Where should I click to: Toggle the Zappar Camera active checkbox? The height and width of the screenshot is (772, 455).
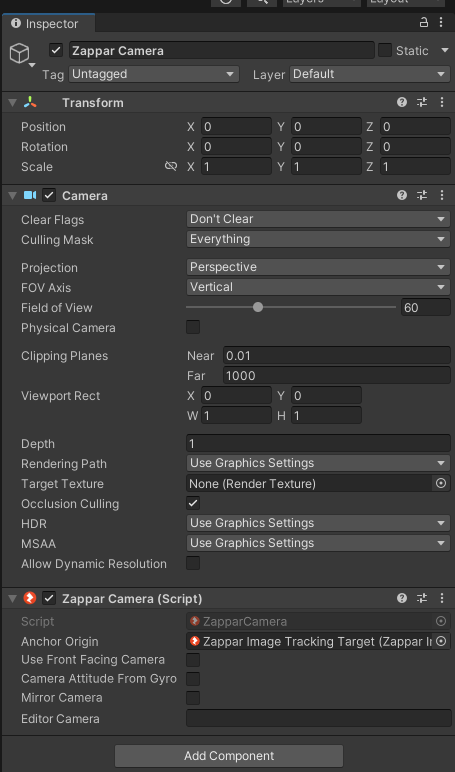tap(56, 50)
